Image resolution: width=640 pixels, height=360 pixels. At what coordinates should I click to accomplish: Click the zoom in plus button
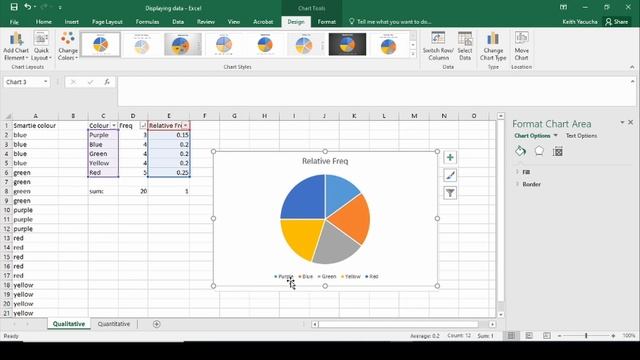pyautogui.click(x=613, y=336)
